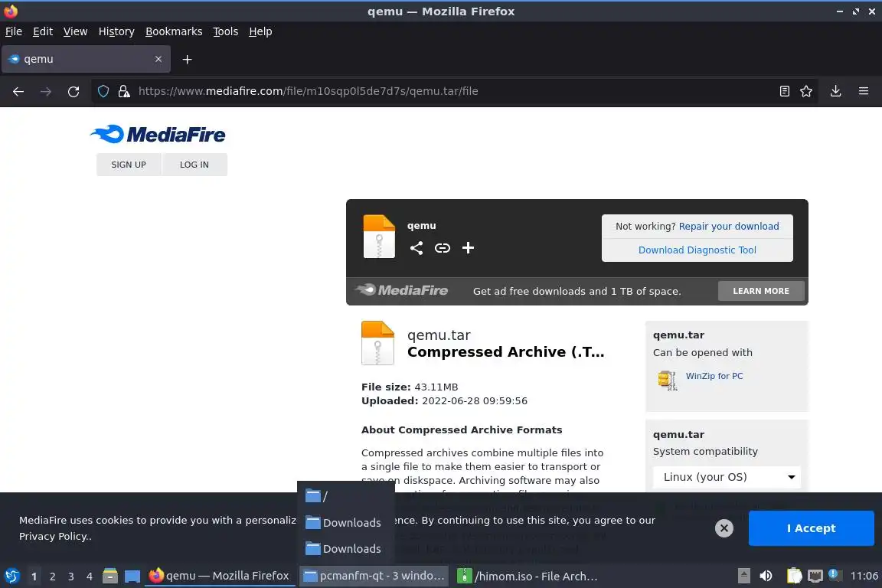Open Download Diagnostic Tool link
The image size is (882, 588).
pos(697,250)
